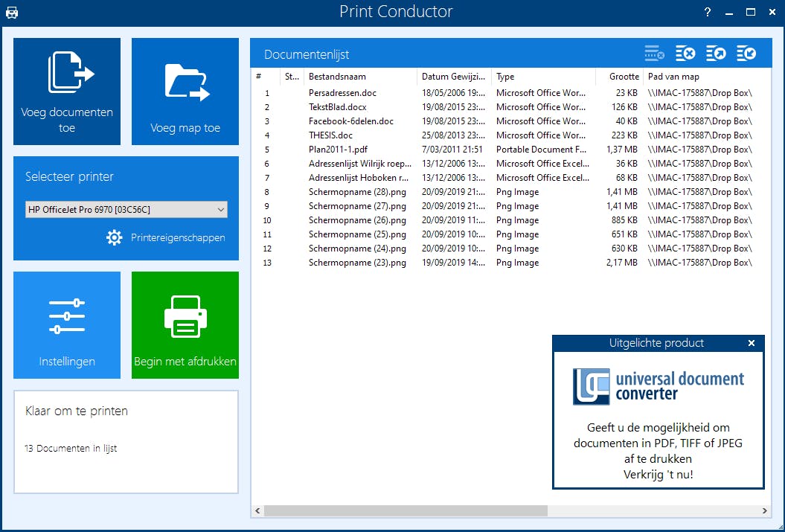Click the Voeg documenten toe tile
This screenshot has width=785, height=532.
click(66, 92)
